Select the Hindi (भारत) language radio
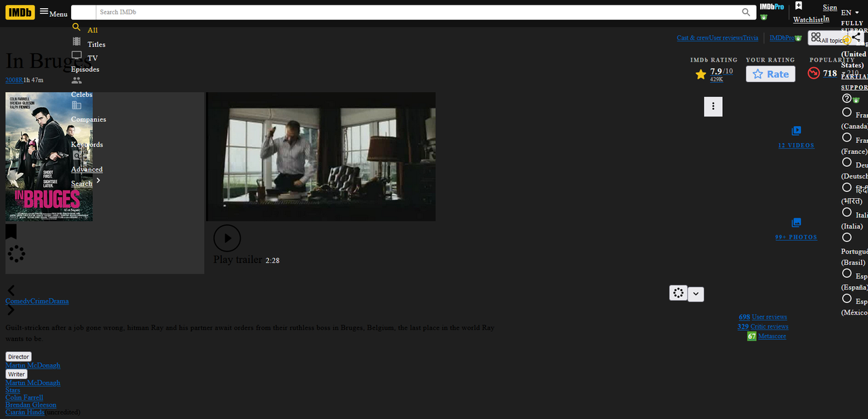 click(x=847, y=187)
